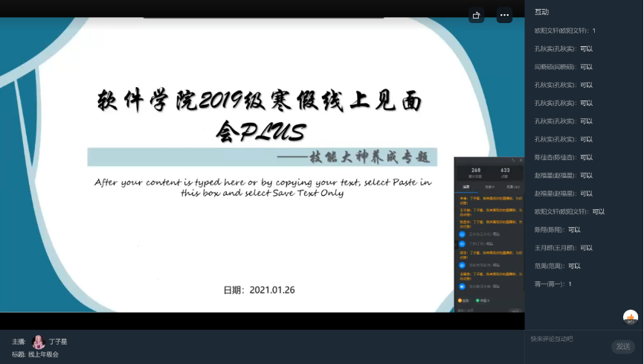Select 王月桥's chat message 可以

click(x=563, y=248)
